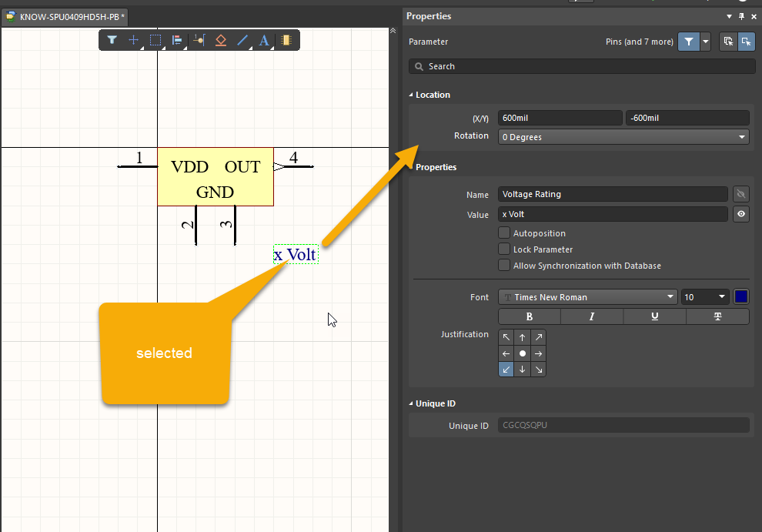Screen dimensions: 762x532
Task: Set justification to bottom-center
Action: (x=522, y=370)
